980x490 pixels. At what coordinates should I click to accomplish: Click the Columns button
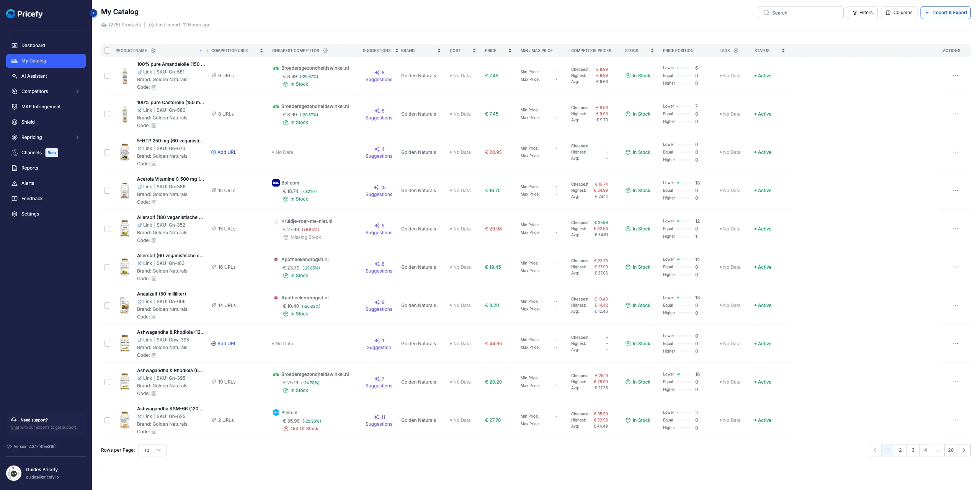pyautogui.click(x=899, y=13)
